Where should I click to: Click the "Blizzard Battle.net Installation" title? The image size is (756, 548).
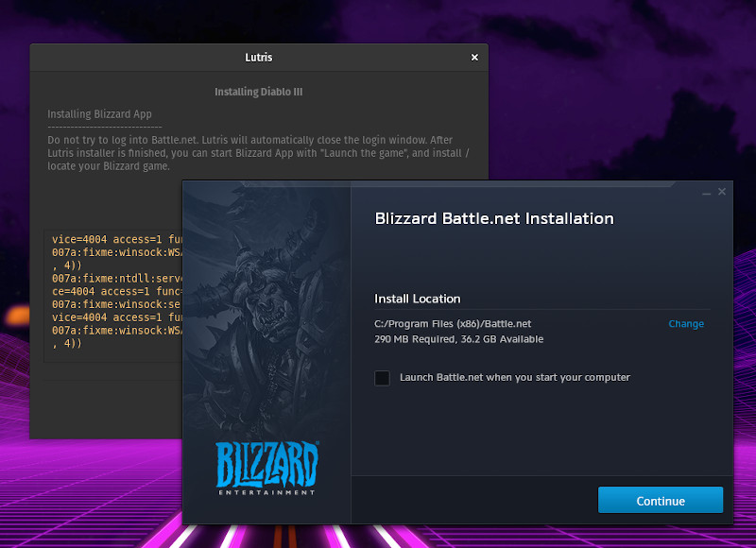click(x=494, y=219)
